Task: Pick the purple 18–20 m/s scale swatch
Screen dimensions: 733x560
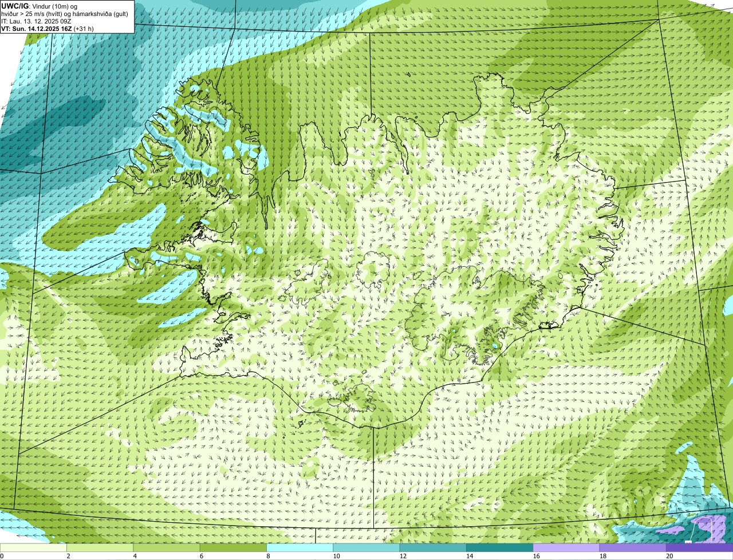Action: 633,547
